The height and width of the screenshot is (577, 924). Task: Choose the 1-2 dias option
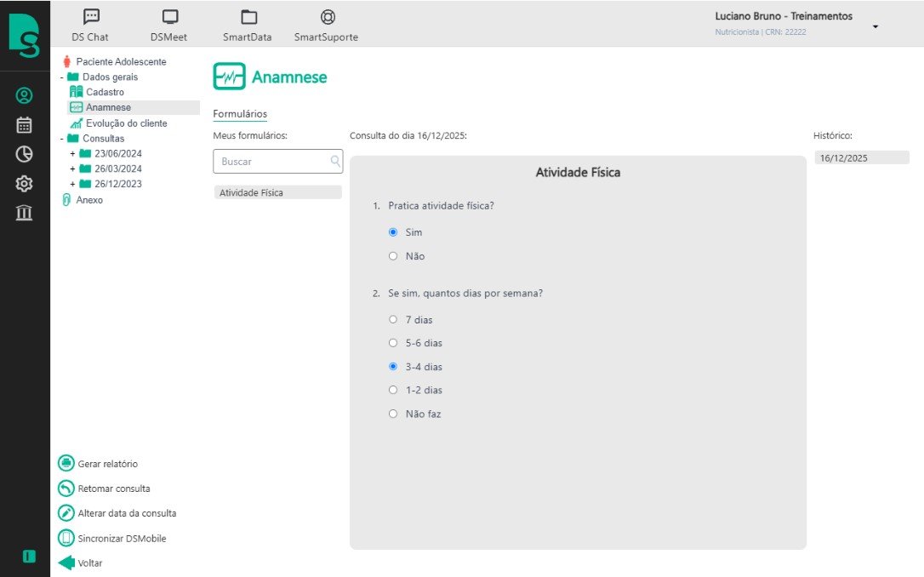pyautogui.click(x=393, y=390)
